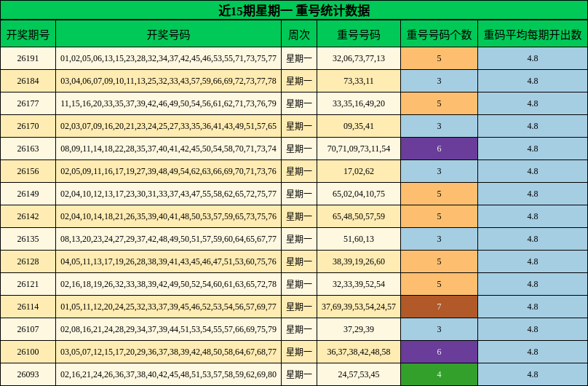Click draw period 26170
The height and width of the screenshot is (386, 588).
[x=28, y=126]
